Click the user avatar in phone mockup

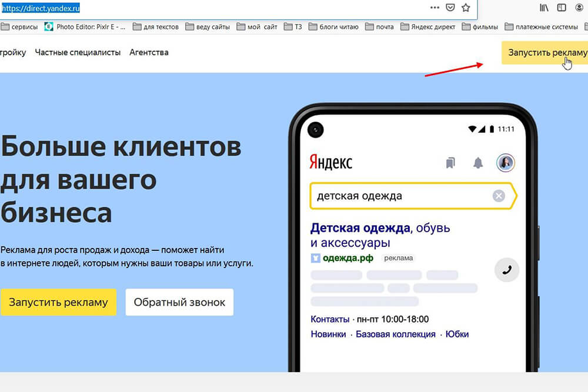point(506,163)
